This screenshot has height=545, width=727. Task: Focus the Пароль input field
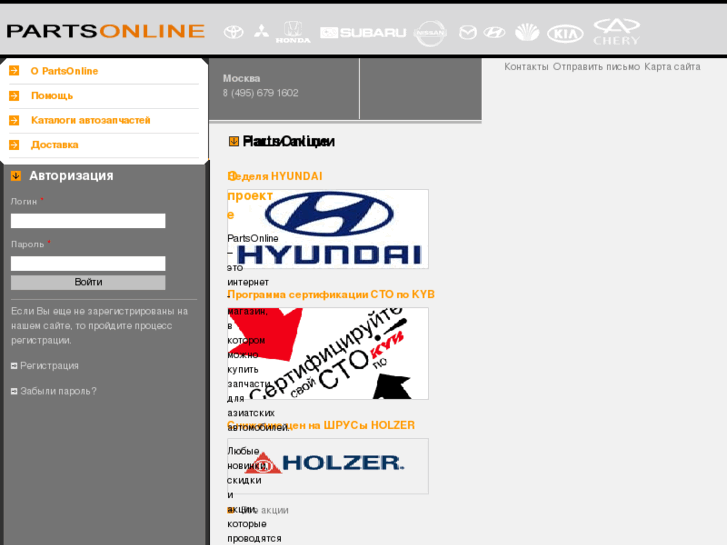click(x=88, y=263)
